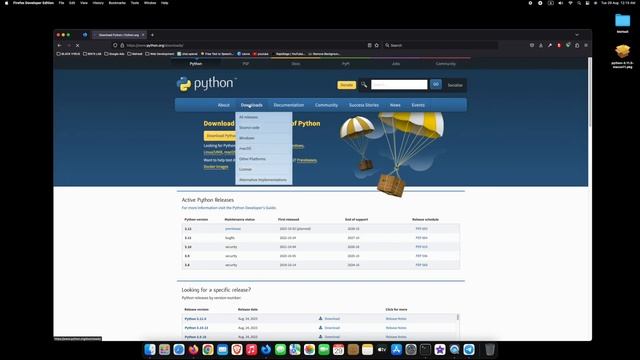Screen dimensions: 640x360
Task: Open the Firefox hamburger application menu
Action: tap(586, 45)
